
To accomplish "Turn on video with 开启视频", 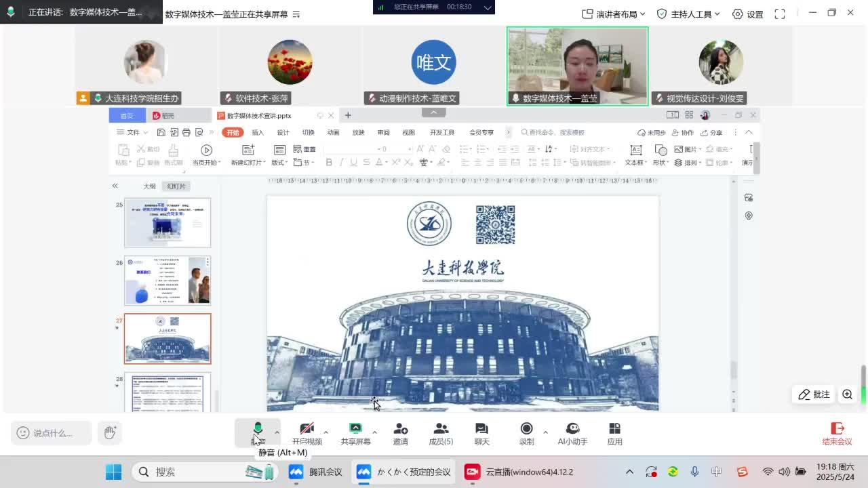I will (307, 434).
